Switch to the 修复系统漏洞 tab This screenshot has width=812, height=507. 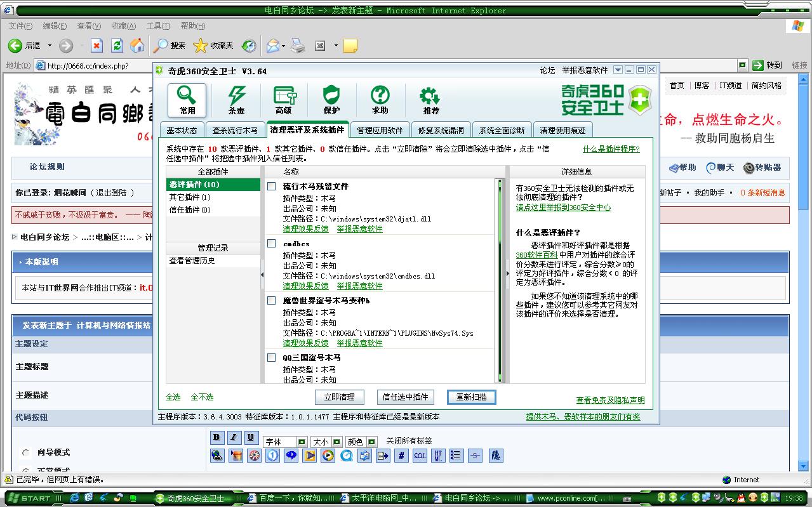(x=441, y=130)
